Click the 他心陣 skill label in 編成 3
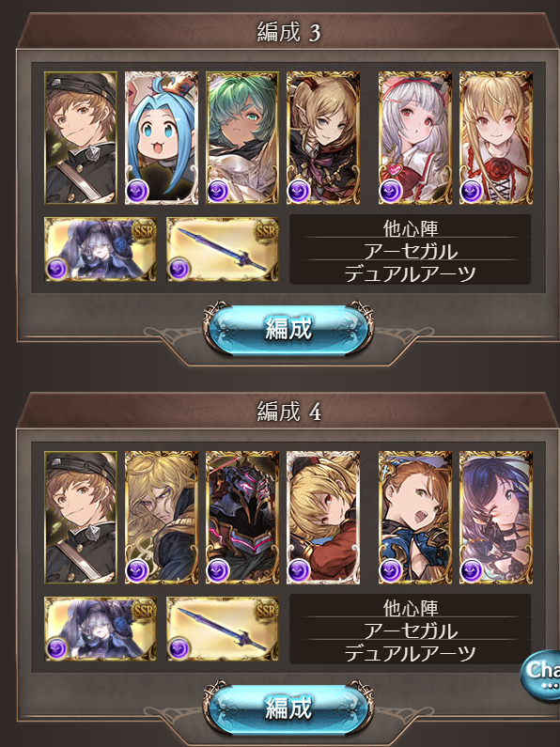Screen dimensions: 560x747 pos(411,228)
